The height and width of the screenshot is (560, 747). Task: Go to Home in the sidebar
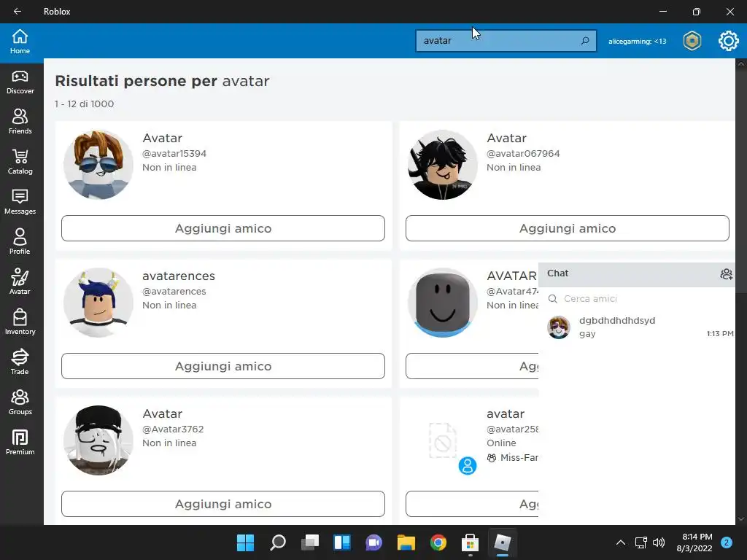tap(20, 42)
